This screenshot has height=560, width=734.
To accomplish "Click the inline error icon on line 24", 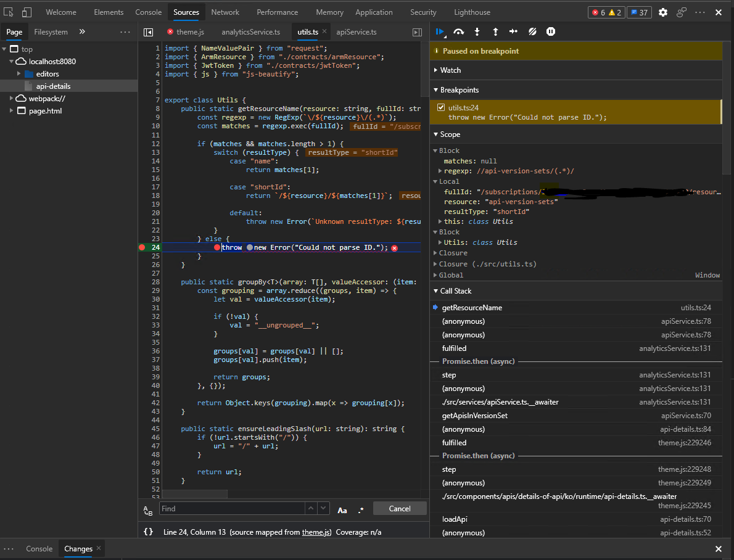I will click(x=395, y=248).
